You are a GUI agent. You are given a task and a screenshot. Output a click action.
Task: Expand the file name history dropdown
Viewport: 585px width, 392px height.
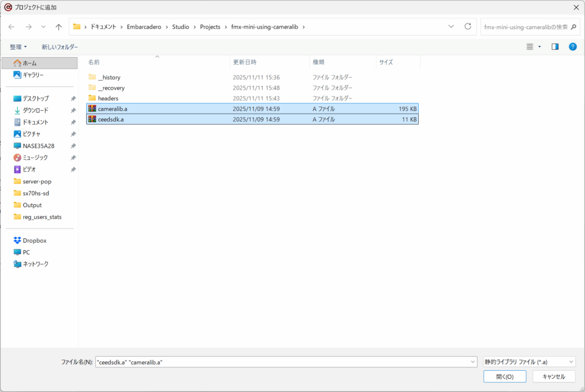pos(472,362)
